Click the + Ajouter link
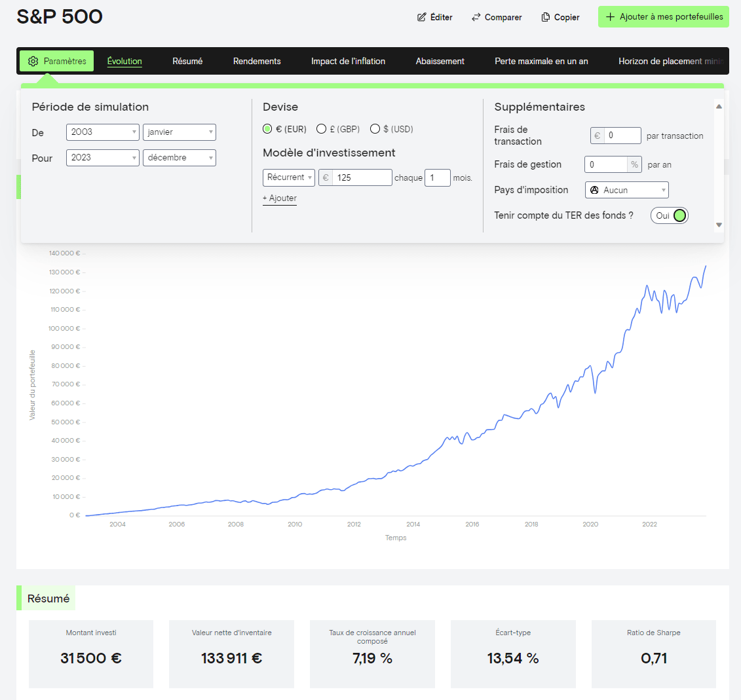This screenshot has height=700, width=741. click(x=280, y=198)
